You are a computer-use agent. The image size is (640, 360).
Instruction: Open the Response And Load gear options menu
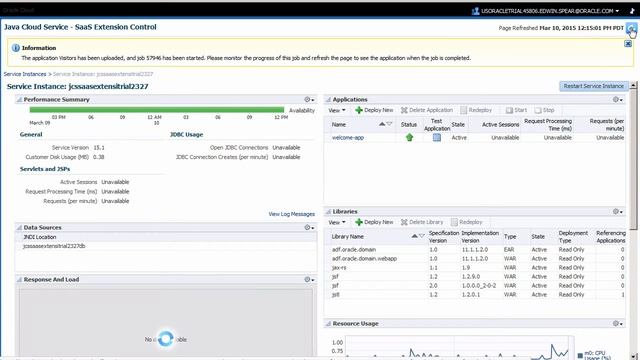tap(309, 280)
